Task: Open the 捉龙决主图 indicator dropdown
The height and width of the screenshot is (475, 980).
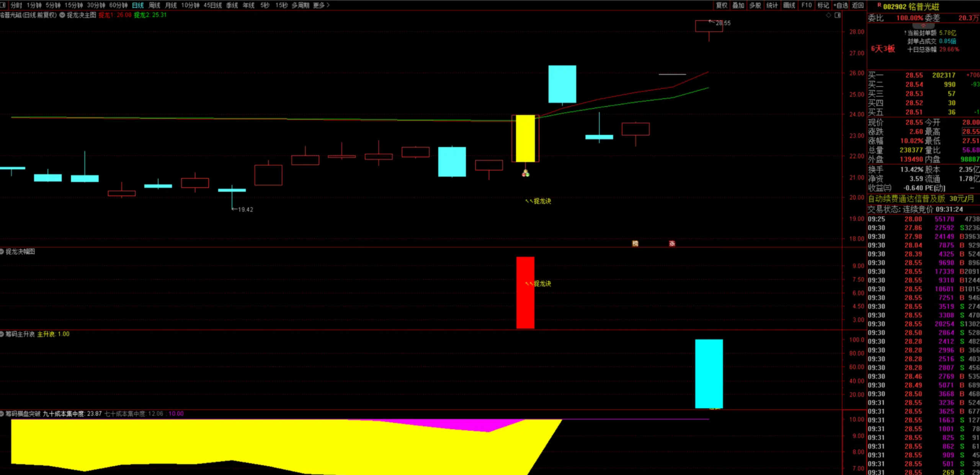Action: click(x=62, y=15)
